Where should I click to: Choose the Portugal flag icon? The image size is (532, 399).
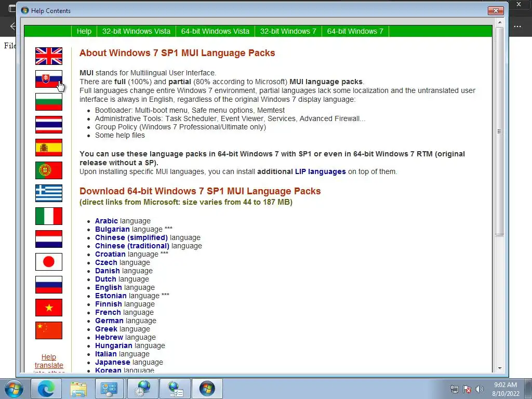coord(49,170)
